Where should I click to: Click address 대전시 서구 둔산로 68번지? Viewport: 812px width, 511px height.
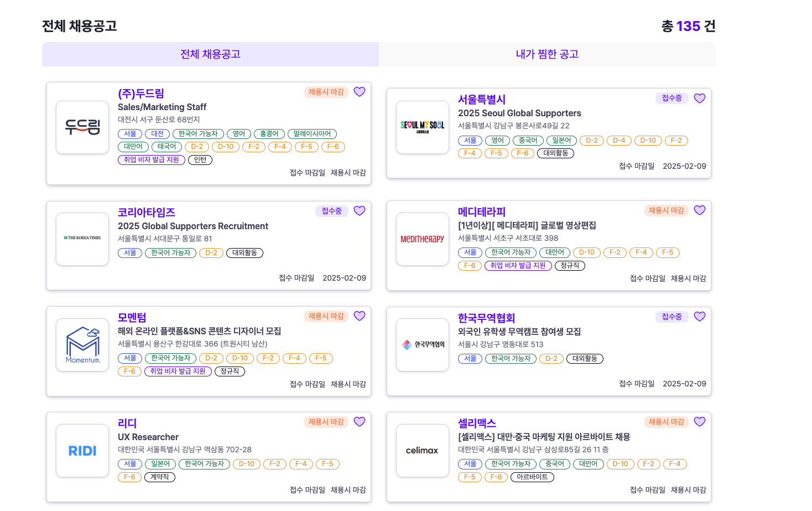159,120
